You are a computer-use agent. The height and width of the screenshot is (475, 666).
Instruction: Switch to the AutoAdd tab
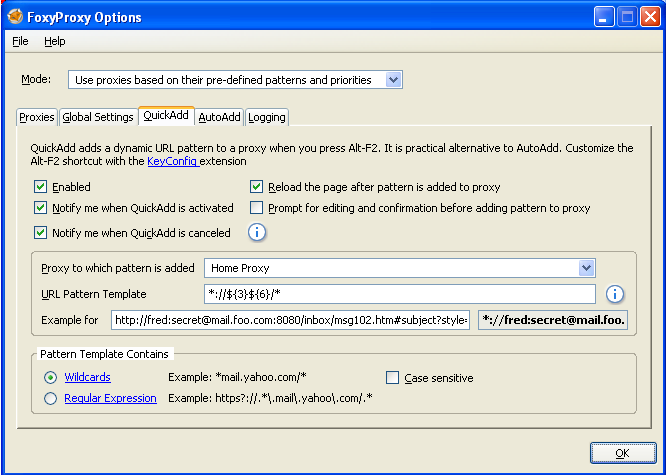pyautogui.click(x=220, y=117)
